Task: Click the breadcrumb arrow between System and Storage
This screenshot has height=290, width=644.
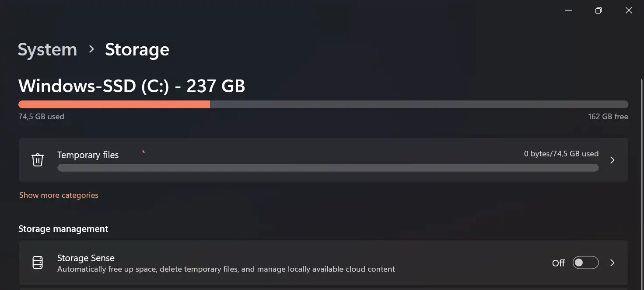Action: pyautogui.click(x=91, y=49)
